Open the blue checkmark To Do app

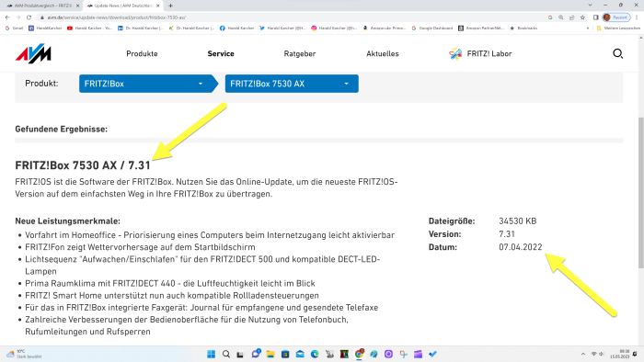click(433, 355)
